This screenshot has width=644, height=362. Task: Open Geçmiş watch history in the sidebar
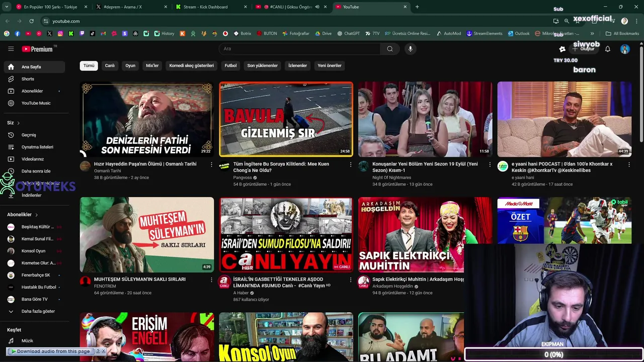(x=29, y=135)
